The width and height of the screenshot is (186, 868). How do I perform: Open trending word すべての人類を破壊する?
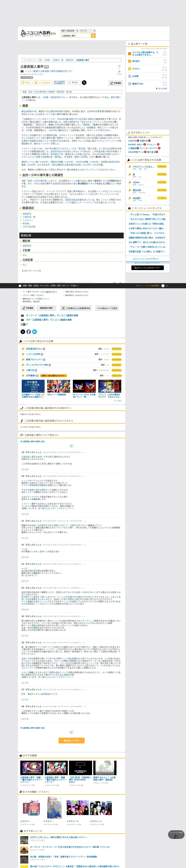pyautogui.click(x=145, y=54)
